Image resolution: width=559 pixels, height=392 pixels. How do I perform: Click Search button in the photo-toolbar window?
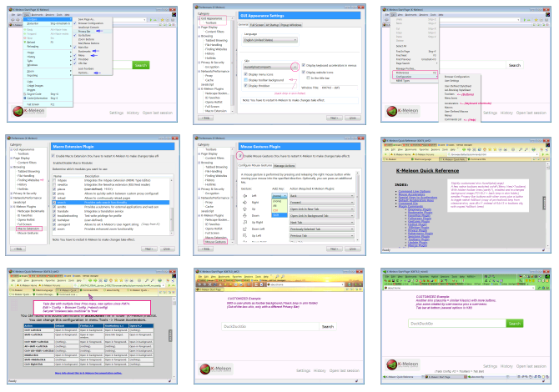point(328,326)
